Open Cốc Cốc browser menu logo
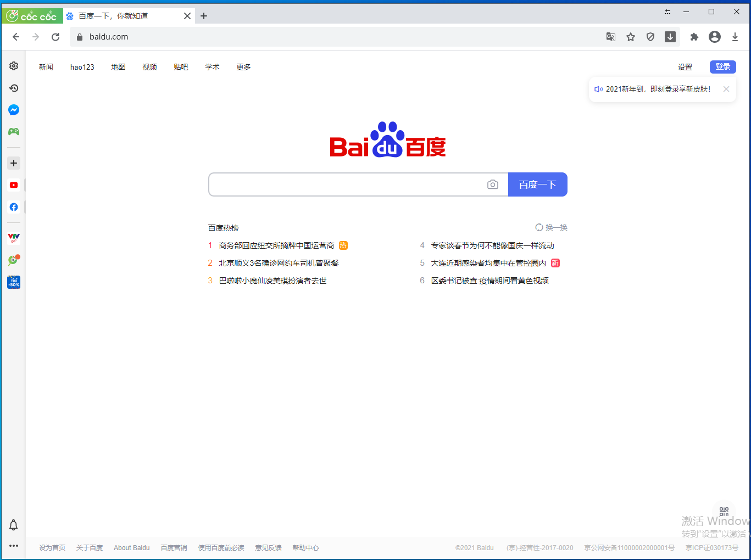The image size is (751, 560). click(32, 16)
